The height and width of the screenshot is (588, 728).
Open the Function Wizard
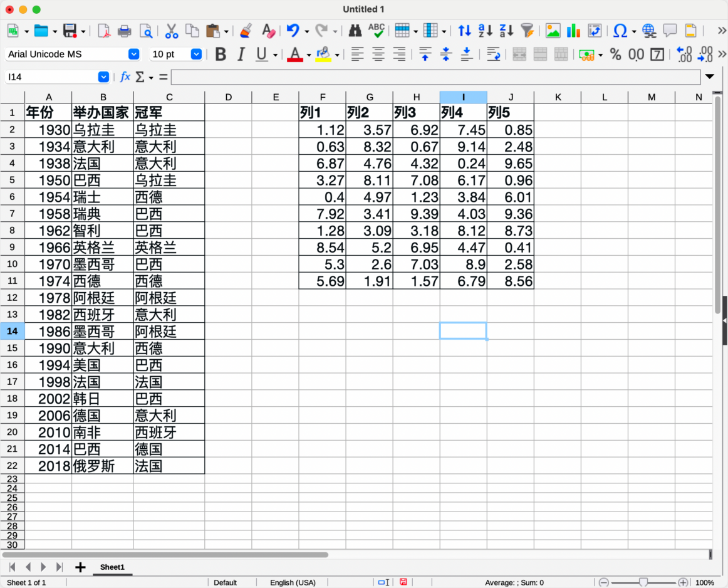coord(125,76)
